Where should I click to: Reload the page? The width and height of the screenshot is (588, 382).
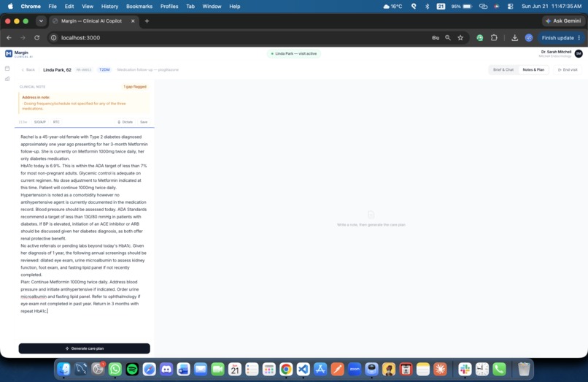pyautogui.click(x=36, y=38)
